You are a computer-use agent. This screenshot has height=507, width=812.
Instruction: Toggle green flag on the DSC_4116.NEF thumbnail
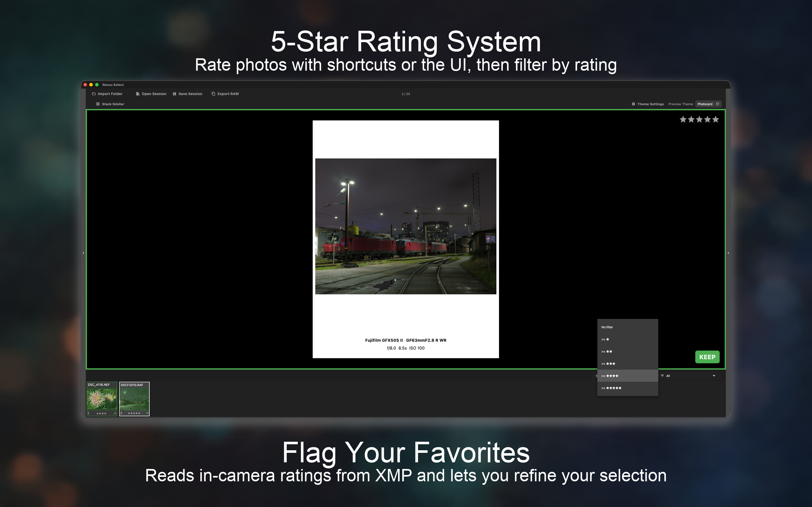pos(115,414)
